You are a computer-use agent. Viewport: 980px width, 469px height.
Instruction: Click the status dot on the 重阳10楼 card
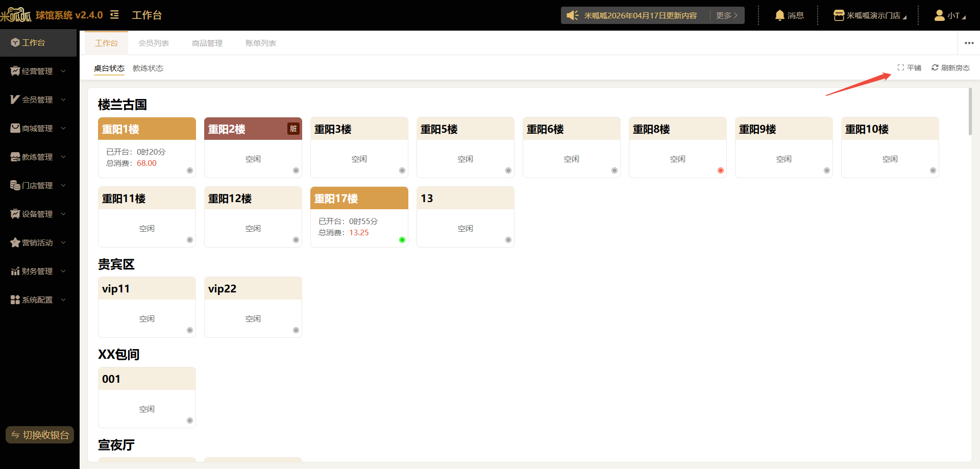click(x=933, y=170)
